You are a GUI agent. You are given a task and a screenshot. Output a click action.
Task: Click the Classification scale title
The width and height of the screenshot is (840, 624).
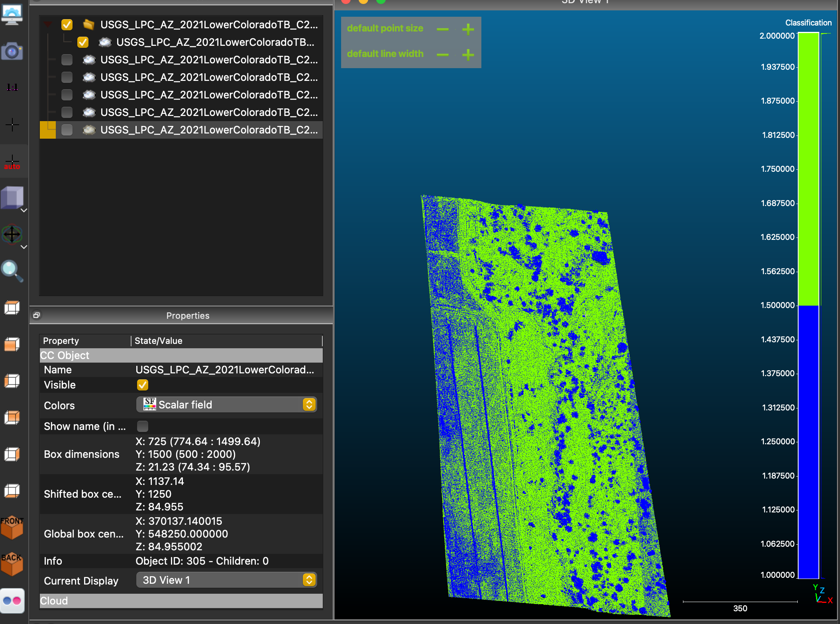click(808, 23)
